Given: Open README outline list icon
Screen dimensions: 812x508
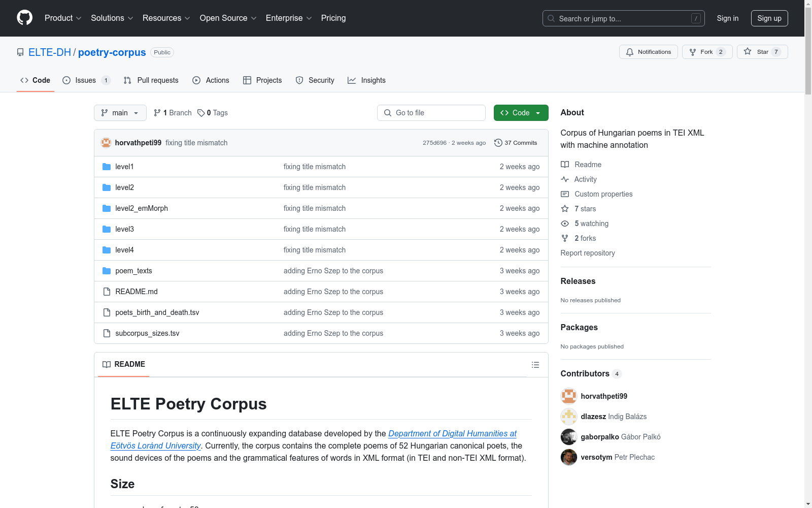Looking at the screenshot, I should 535,365.
